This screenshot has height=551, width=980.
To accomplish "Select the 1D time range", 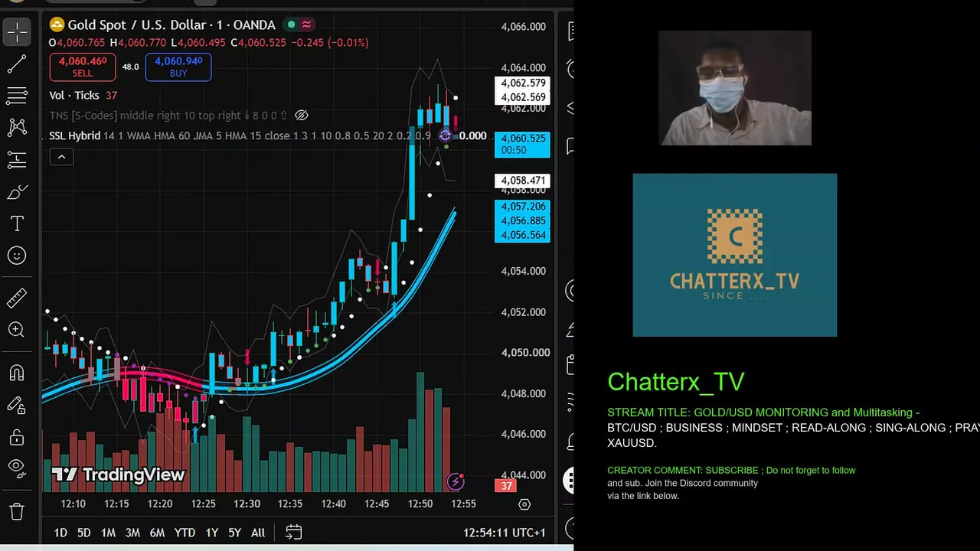I will (x=60, y=533).
